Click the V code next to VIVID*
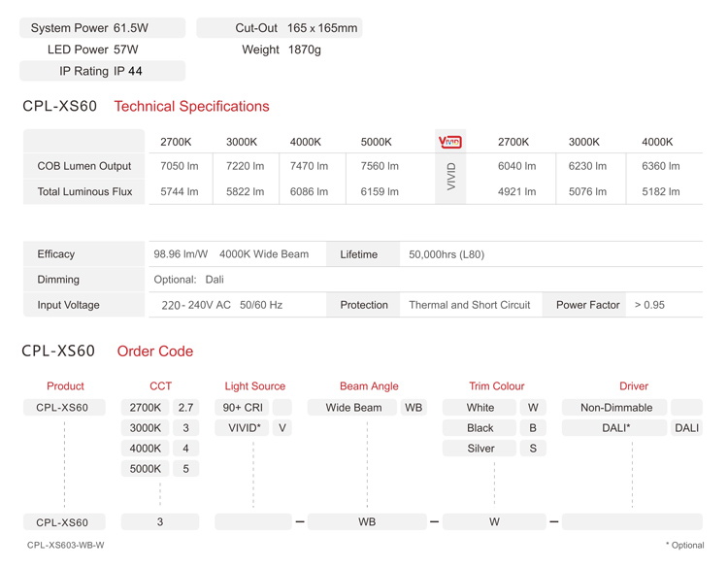The image size is (728, 568). point(282,428)
